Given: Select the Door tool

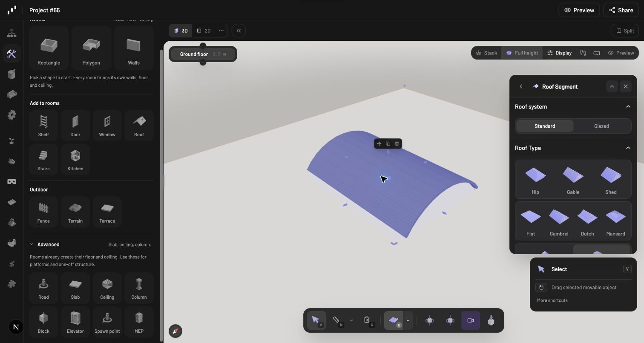Looking at the screenshot, I should [75, 125].
